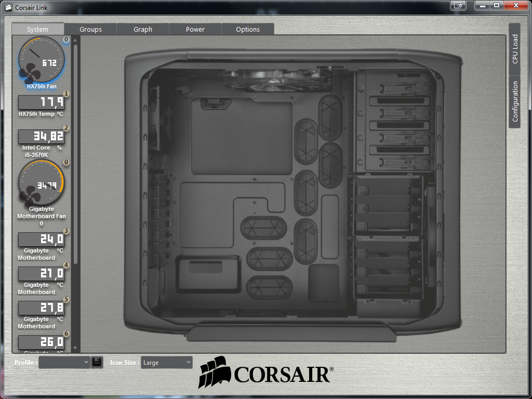The image size is (532, 399).
Task: Switch to the System tab
Action: (x=37, y=29)
